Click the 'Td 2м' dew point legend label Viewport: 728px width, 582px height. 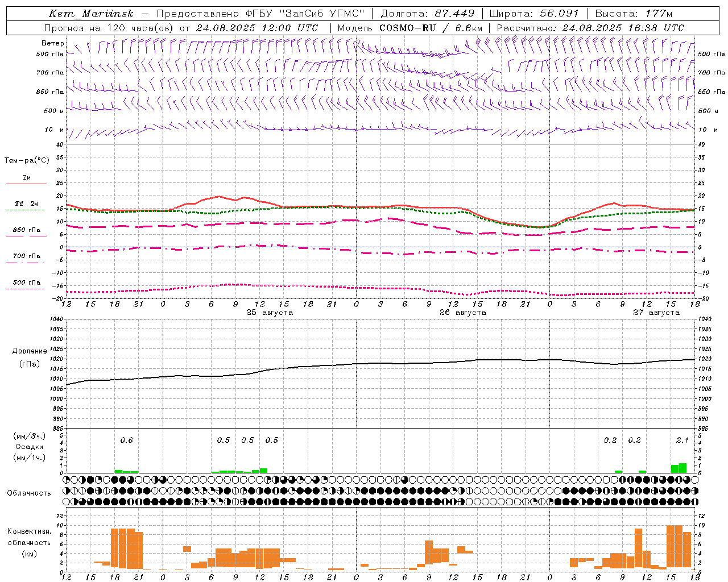click(27, 203)
